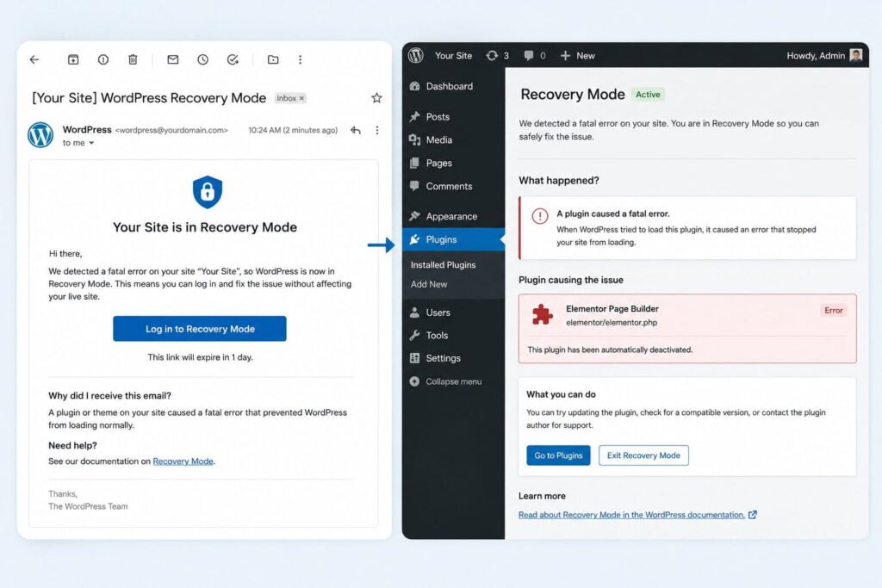Click the Elementor red puzzle plugin icon
The image size is (882, 588).
coord(543,315)
